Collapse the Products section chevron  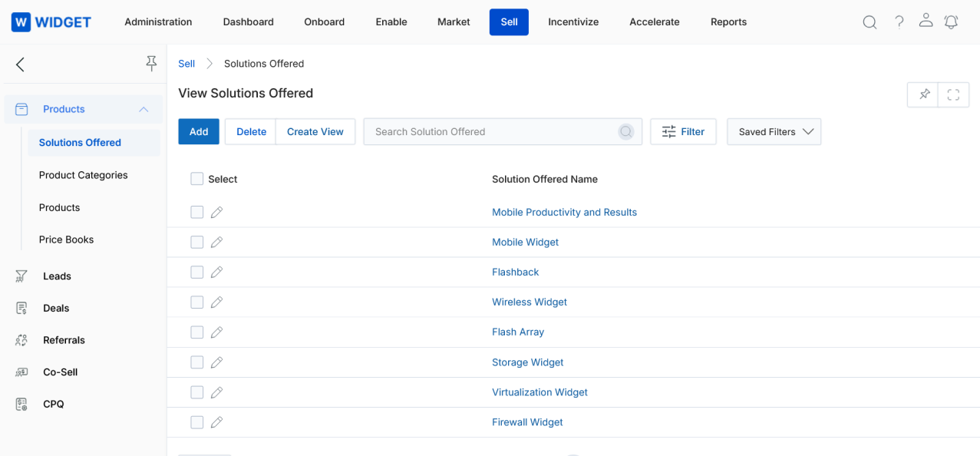144,109
